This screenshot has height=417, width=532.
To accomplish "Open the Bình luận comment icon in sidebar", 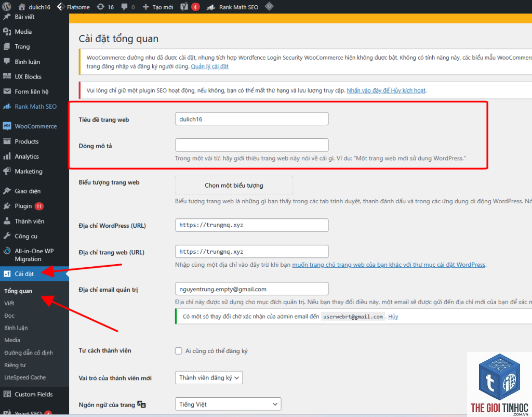I will pos(7,61).
